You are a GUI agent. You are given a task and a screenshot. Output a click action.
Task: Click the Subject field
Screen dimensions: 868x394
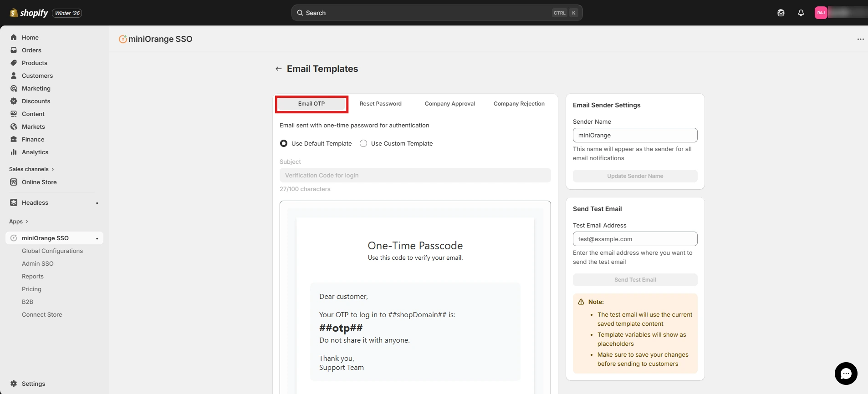coord(415,175)
